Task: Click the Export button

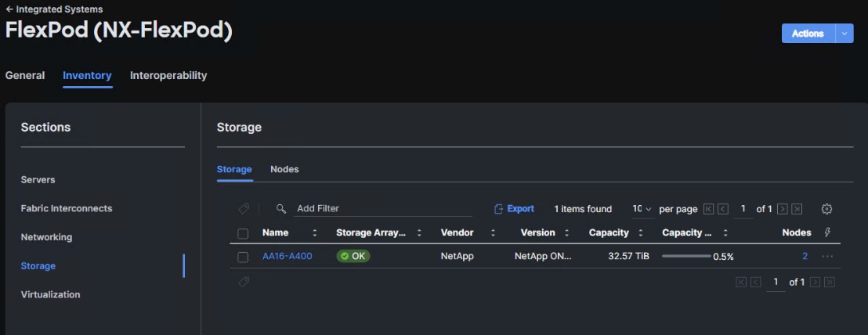Action: point(514,209)
